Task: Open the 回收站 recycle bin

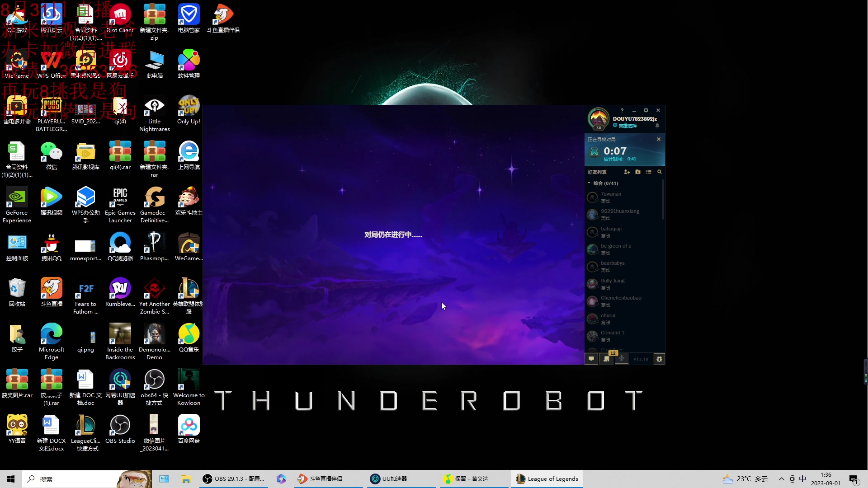Action: coord(17,292)
